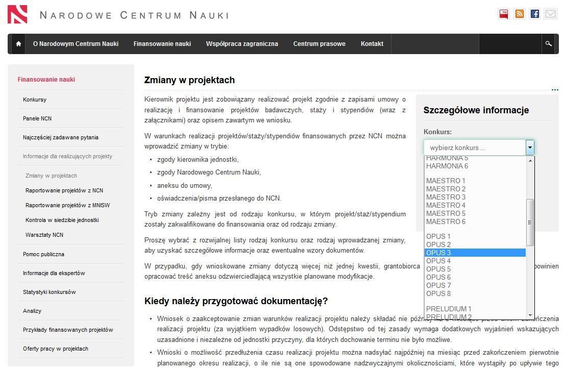Select MAESTRO 2 option
This screenshot has width=588, height=370.
[475, 189]
